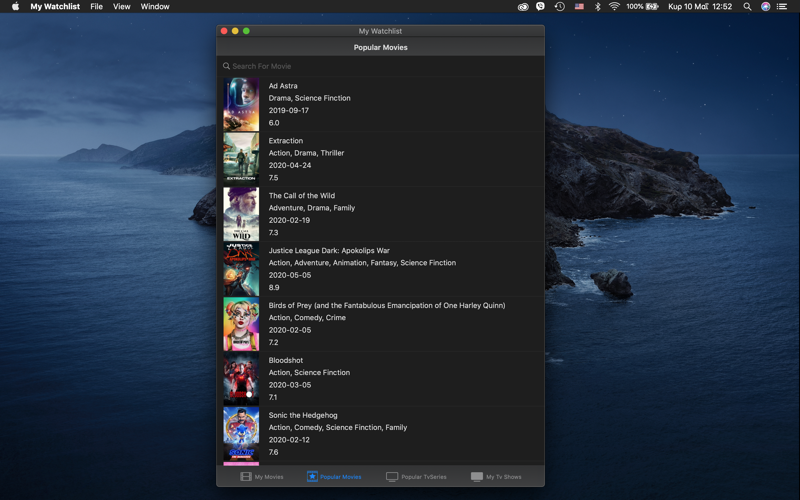Click the Viber menu bar icon

point(540,7)
